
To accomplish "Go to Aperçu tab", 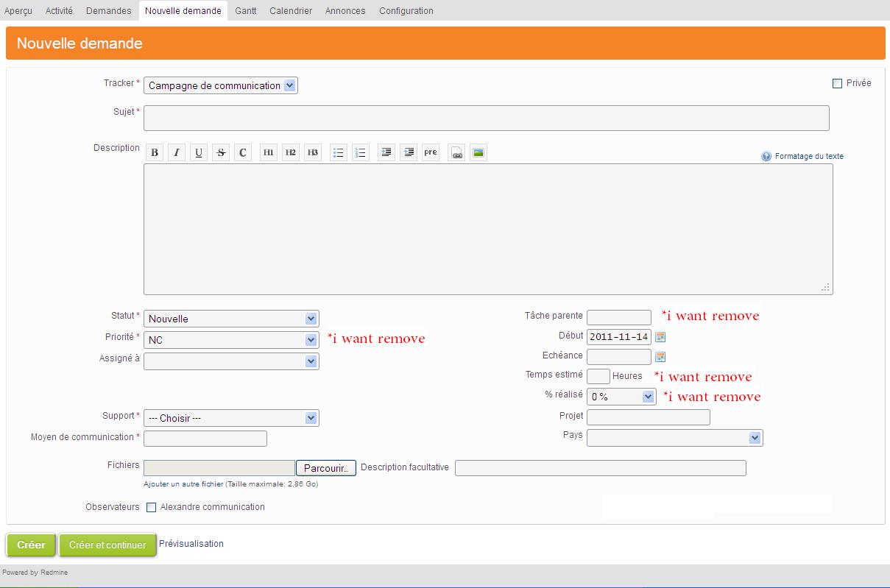I will coord(18,11).
